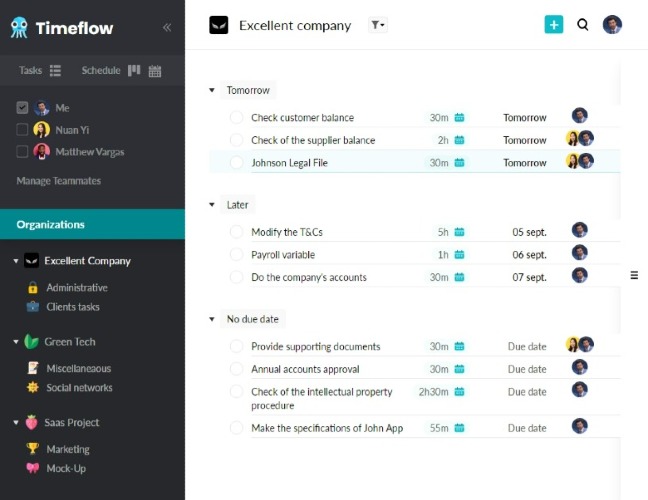This screenshot has height=500, width=648.
Task: Open calendar icon for Check of the supplier balance
Action: [459, 140]
